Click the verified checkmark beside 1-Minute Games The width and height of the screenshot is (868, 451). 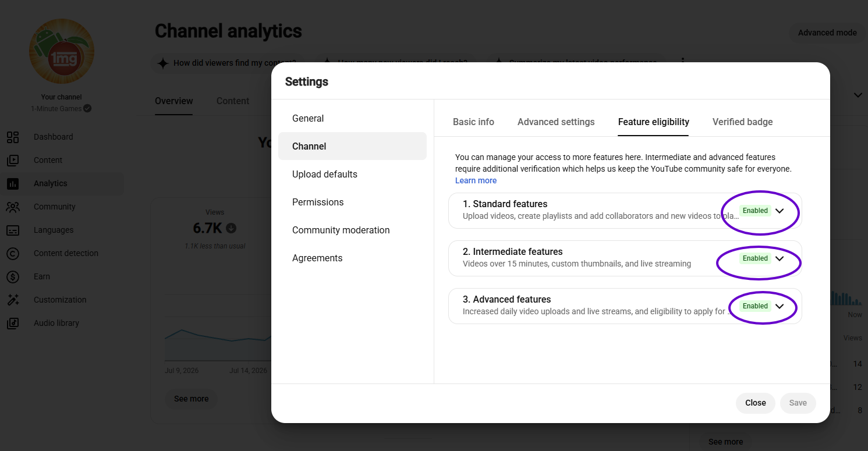click(x=87, y=108)
